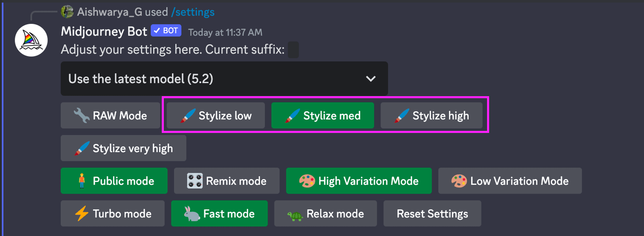Click the paintbrush icon on Stylize low
644x236 pixels.
click(188, 115)
